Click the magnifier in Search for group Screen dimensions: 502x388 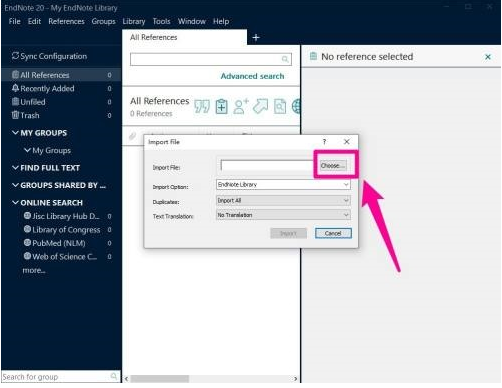[x=114, y=376]
